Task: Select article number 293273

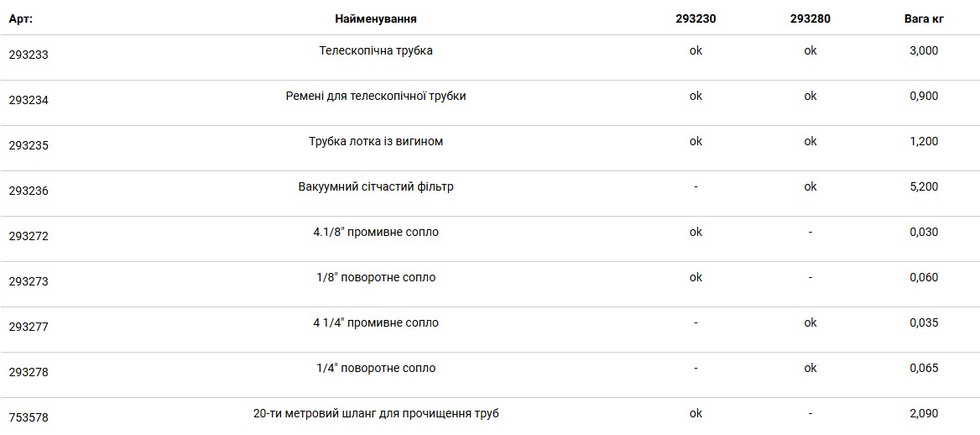Action: point(29,281)
